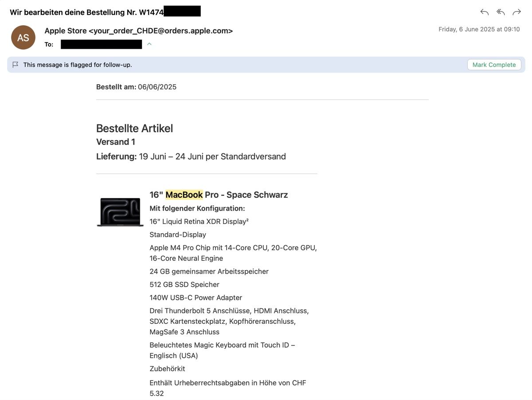Click the 'Drei Thunderbolt 5 Anschlüsse' ports line
Image resolution: width=532 pixels, height=400 pixels.
tap(229, 322)
